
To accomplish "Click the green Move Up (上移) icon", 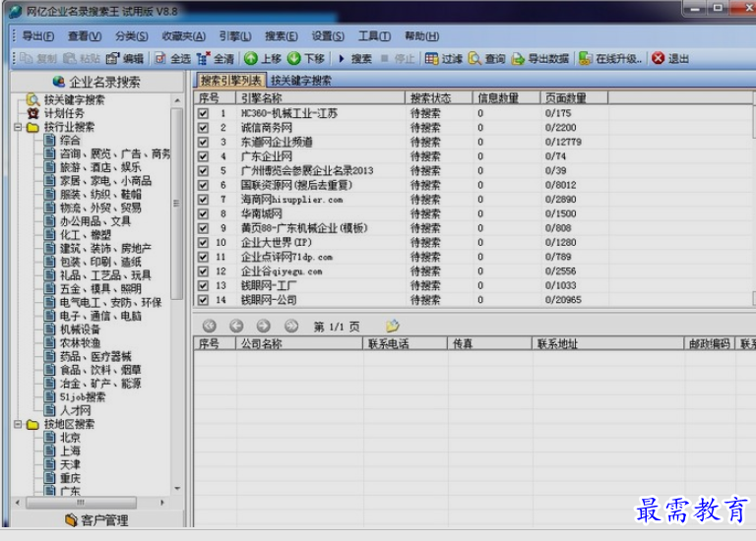I will click(251, 58).
